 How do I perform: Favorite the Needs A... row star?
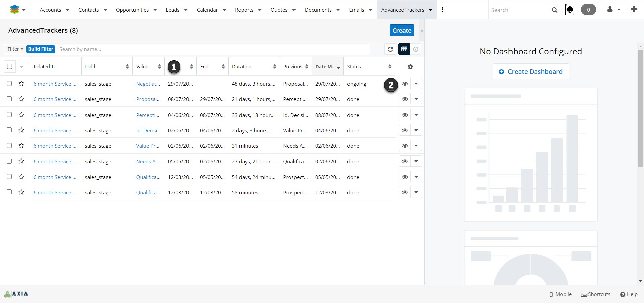21,161
